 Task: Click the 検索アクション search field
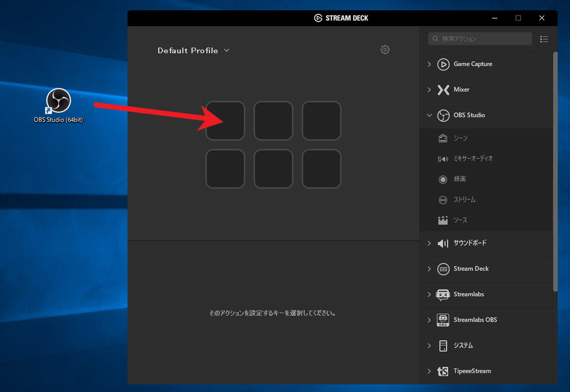pyautogui.click(x=480, y=39)
